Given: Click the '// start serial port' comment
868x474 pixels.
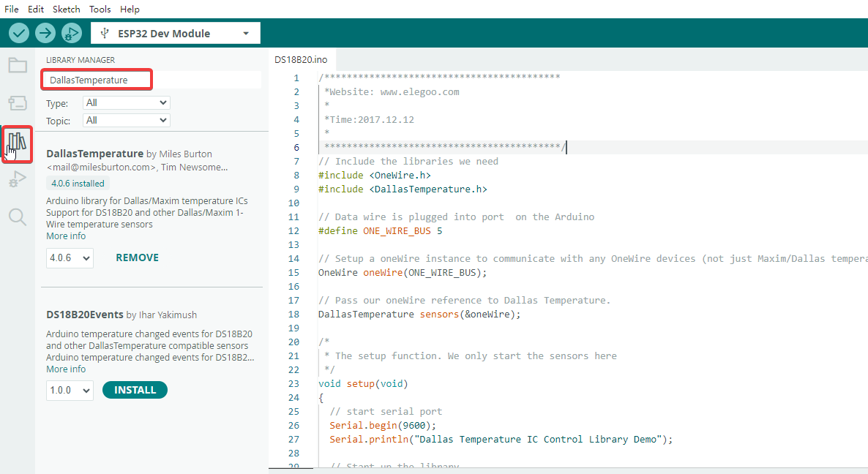Looking at the screenshot, I should tap(386, 412).
